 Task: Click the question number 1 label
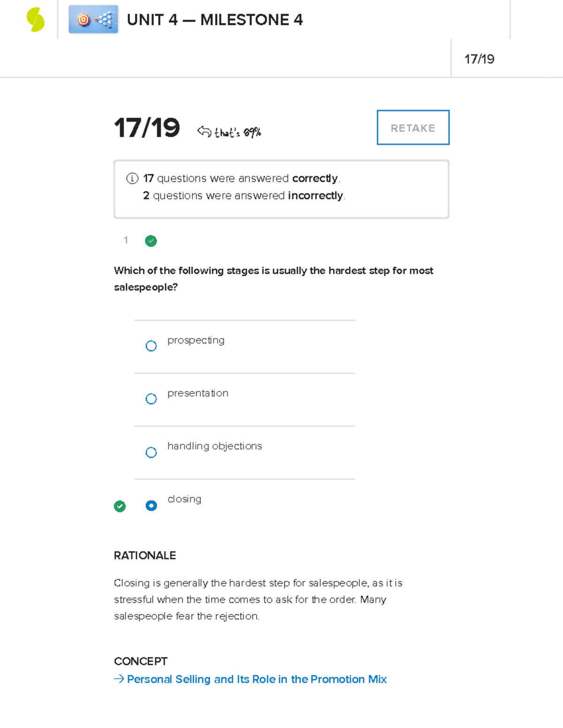[126, 240]
